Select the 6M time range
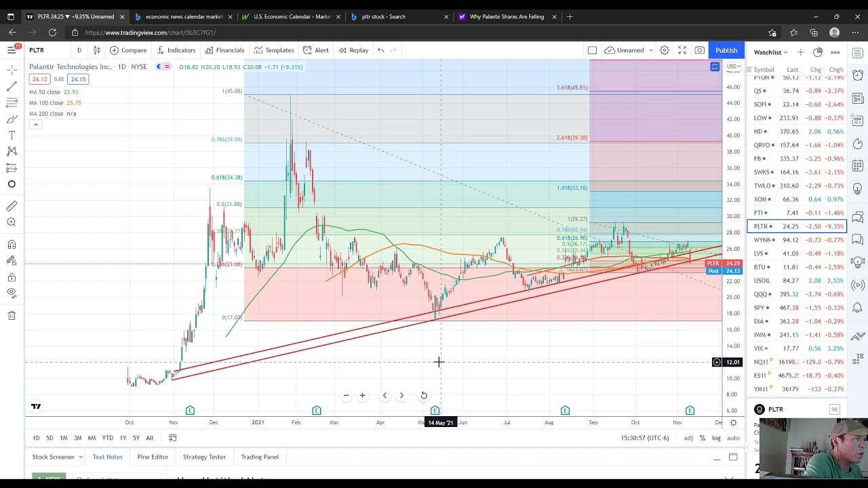This screenshot has height=488, width=868. tap(92, 438)
